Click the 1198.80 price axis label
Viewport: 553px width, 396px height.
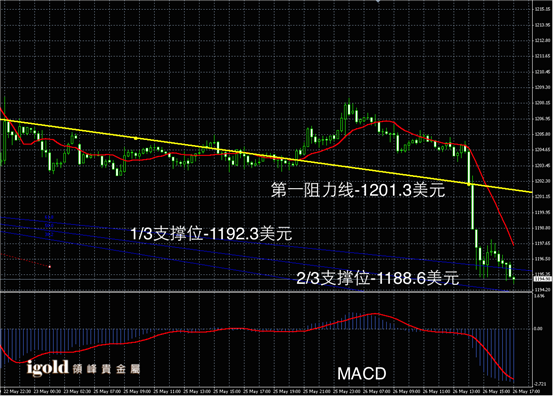tap(543, 228)
